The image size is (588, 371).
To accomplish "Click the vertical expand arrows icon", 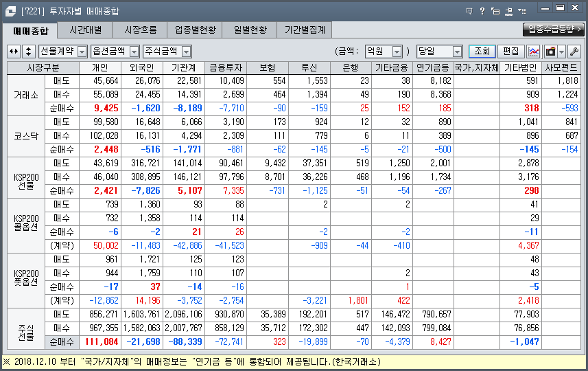I will [29, 52].
